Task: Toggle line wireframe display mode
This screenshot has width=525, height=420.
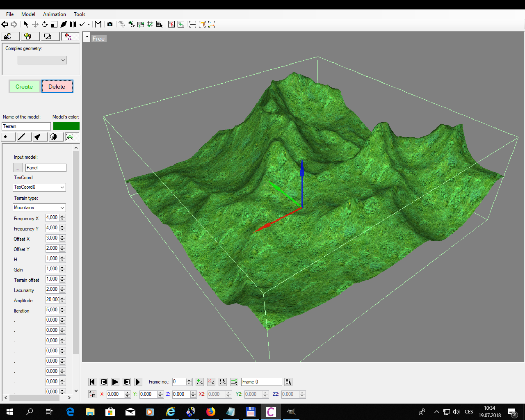Action: click(x=22, y=137)
